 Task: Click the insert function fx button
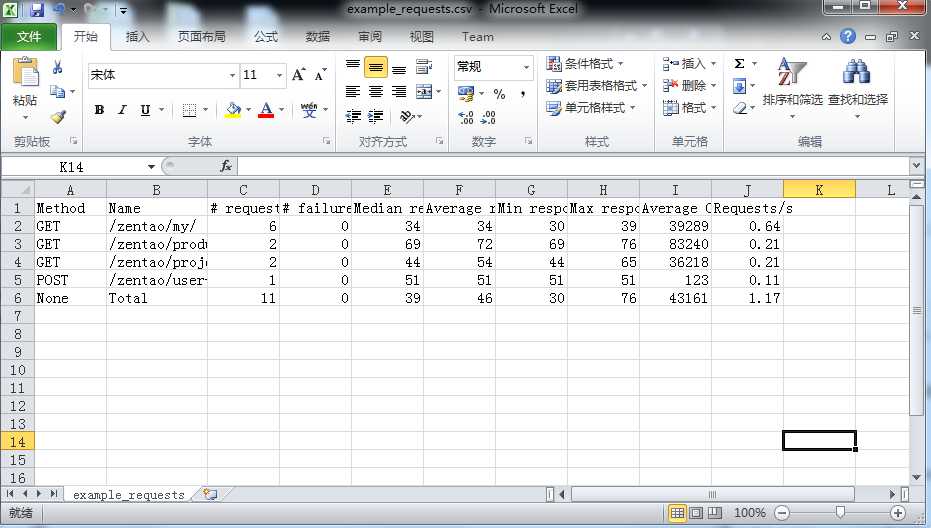point(226,166)
